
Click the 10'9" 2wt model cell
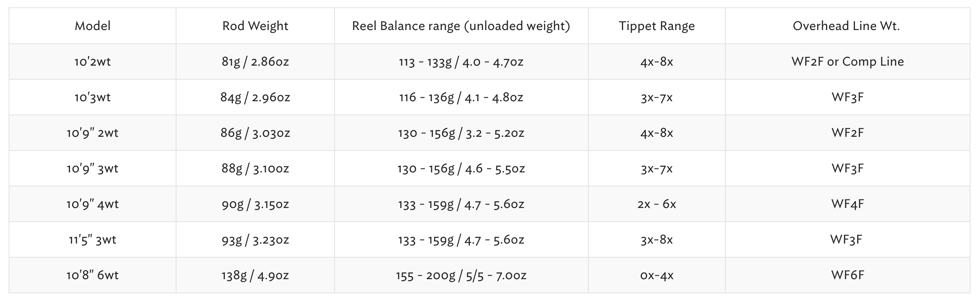click(92, 133)
